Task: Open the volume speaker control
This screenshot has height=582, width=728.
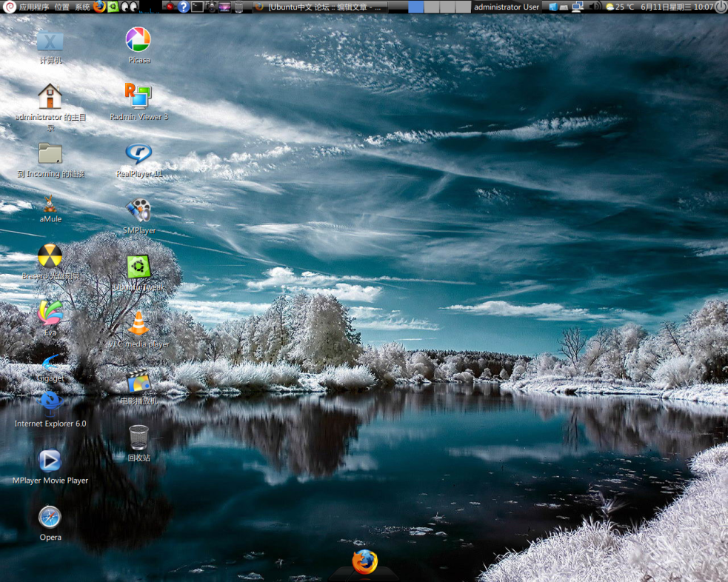Action: tap(595, 7)
